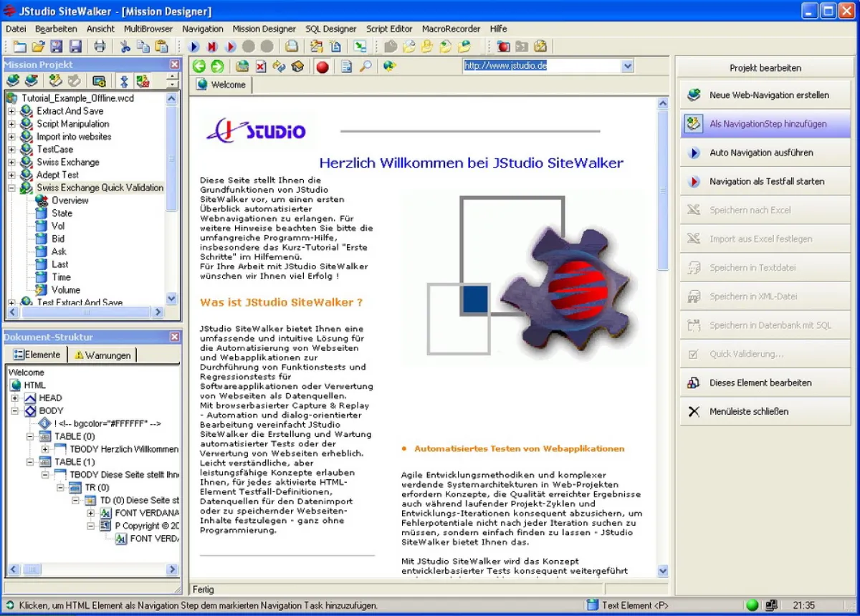Click the blue play navigation icon
860x616 pixels.
194,47
